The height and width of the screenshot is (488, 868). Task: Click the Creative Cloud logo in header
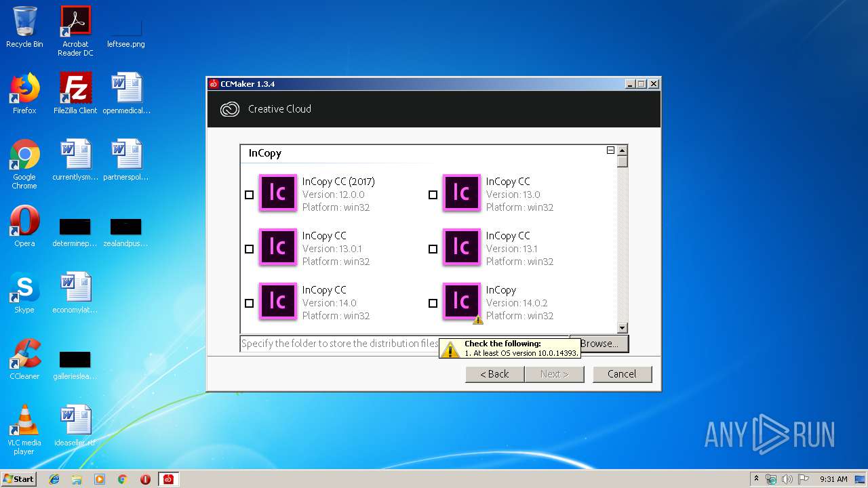click(230, 109)
